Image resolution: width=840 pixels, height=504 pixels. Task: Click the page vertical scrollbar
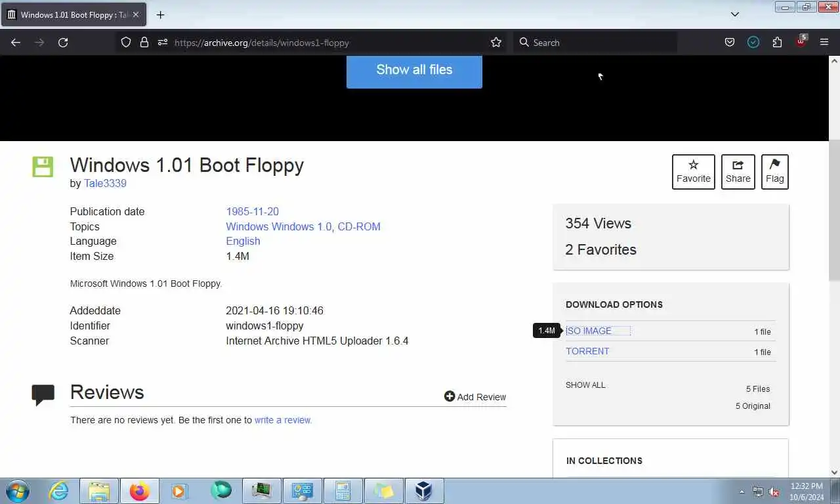[x=835, y=210]
